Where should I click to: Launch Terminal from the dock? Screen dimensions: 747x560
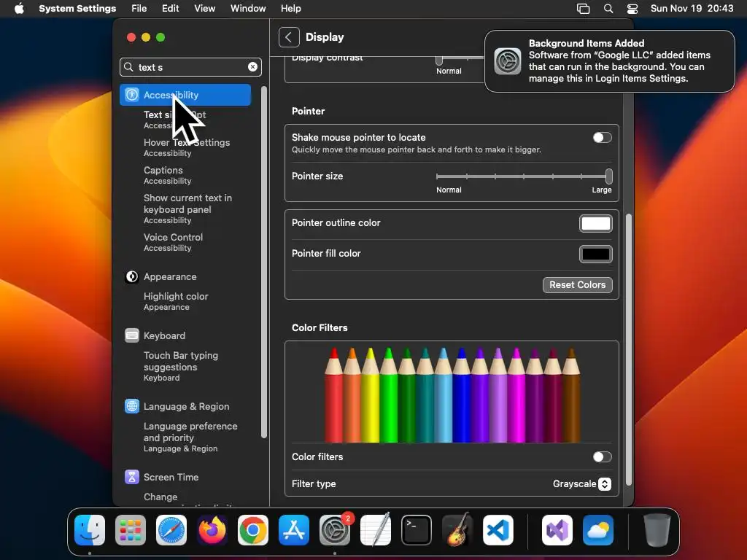[x=417, y=529]
